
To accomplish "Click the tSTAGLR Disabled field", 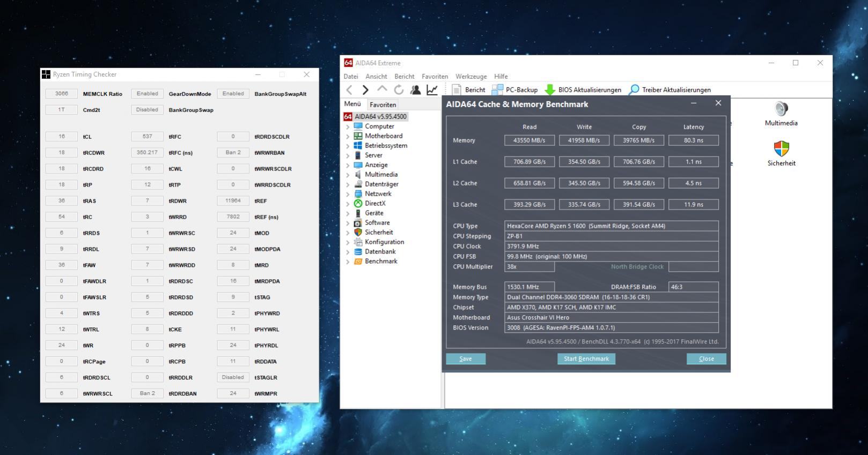I will click(x=233, y=377).
